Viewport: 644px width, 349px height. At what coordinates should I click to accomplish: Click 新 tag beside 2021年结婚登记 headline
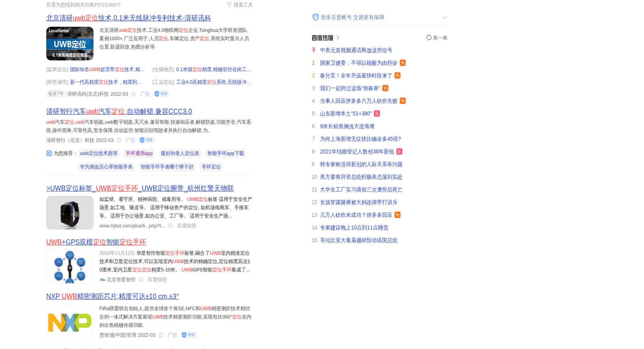coord(399,152)
